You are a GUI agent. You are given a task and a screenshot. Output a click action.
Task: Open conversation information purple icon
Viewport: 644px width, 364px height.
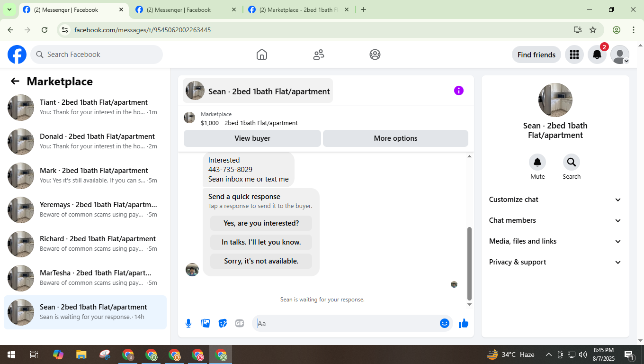point(459,91)
